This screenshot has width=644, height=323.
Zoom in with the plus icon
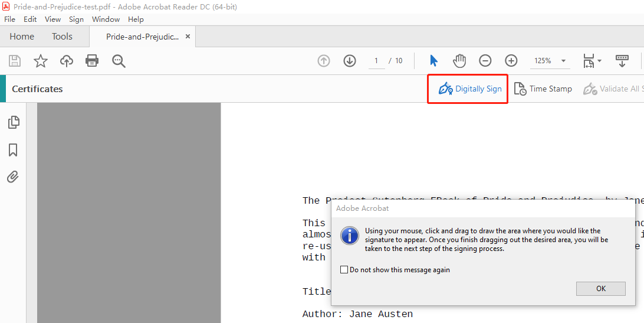pos(511,61)
